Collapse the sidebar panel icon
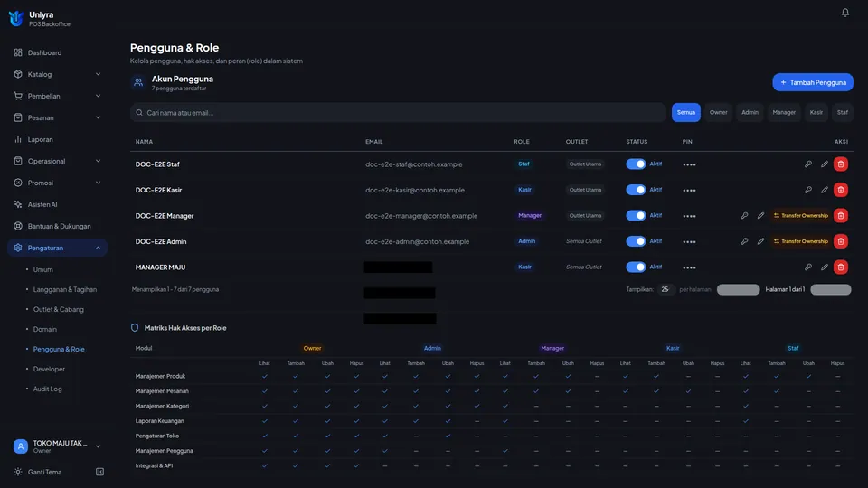 click(99, 472)
